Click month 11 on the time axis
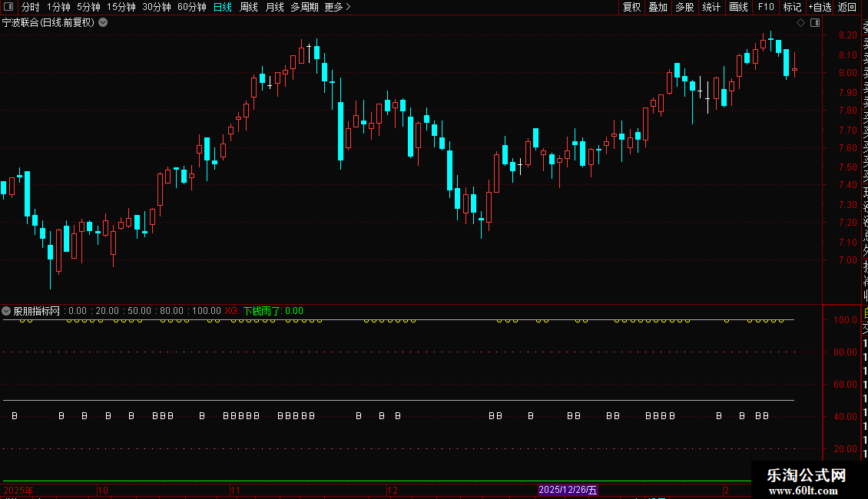The height and width of the screenshot is (499, 868). click(235, 490)
